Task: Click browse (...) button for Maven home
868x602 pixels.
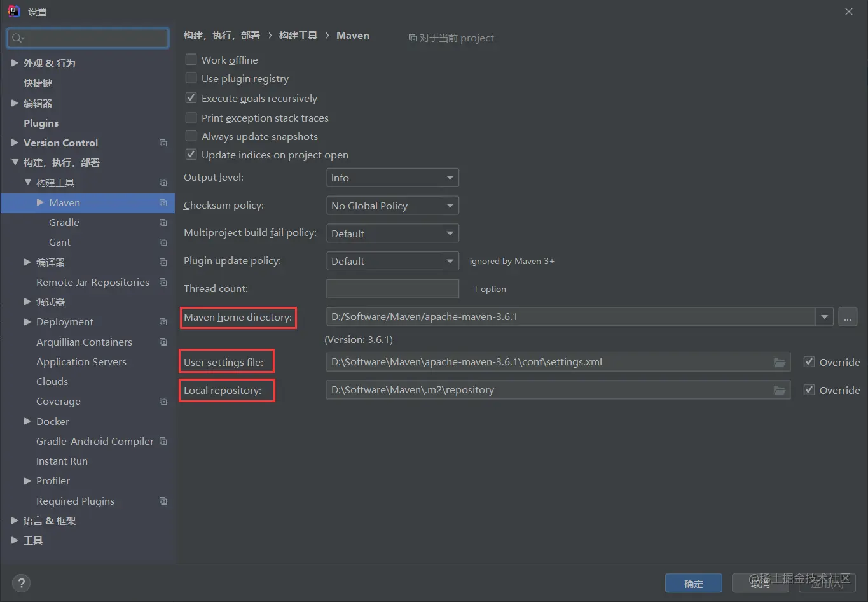Action: pos(848,316)
